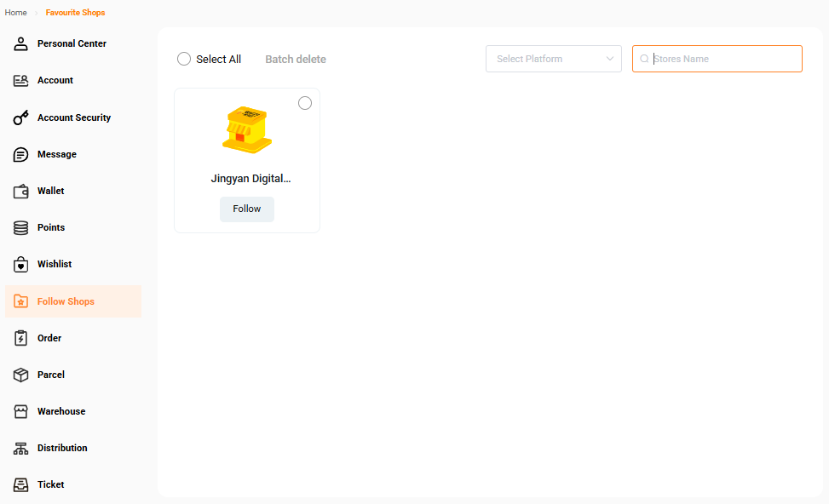Click the Points coin stack icon
The height and width of the screenshot is (504, 829).
pyautogui.click(x=21, y=228)
